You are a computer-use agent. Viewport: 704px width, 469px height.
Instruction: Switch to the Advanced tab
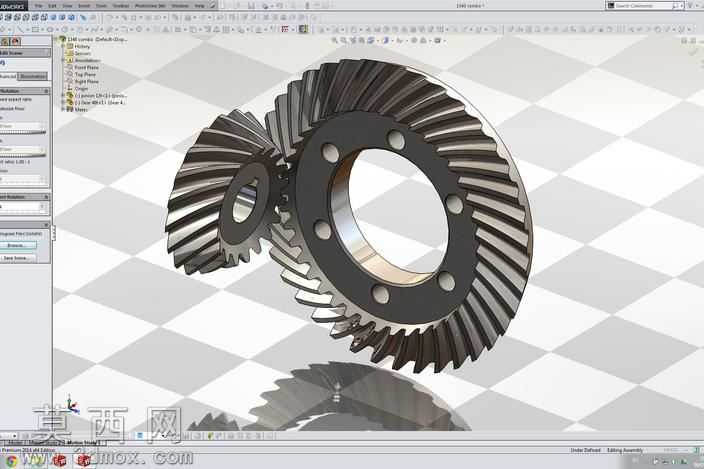point(8,76)
